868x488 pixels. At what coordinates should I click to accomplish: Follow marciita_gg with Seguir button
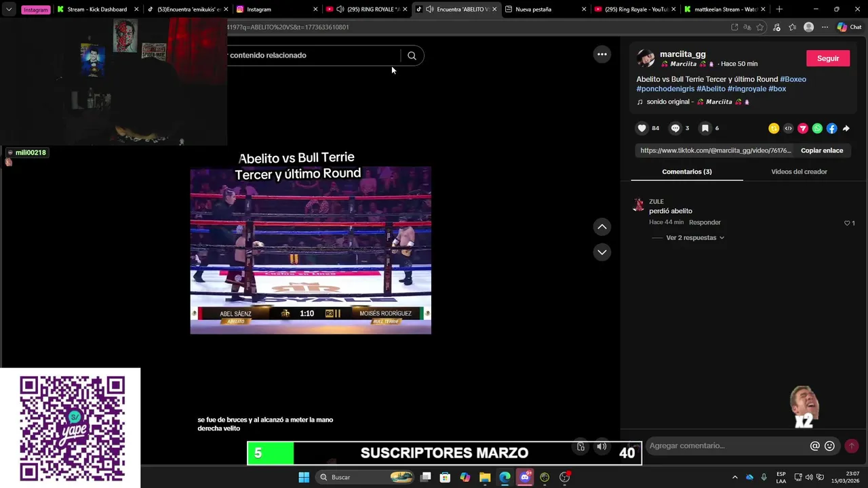pyautogui.click(x=827, y=58)
